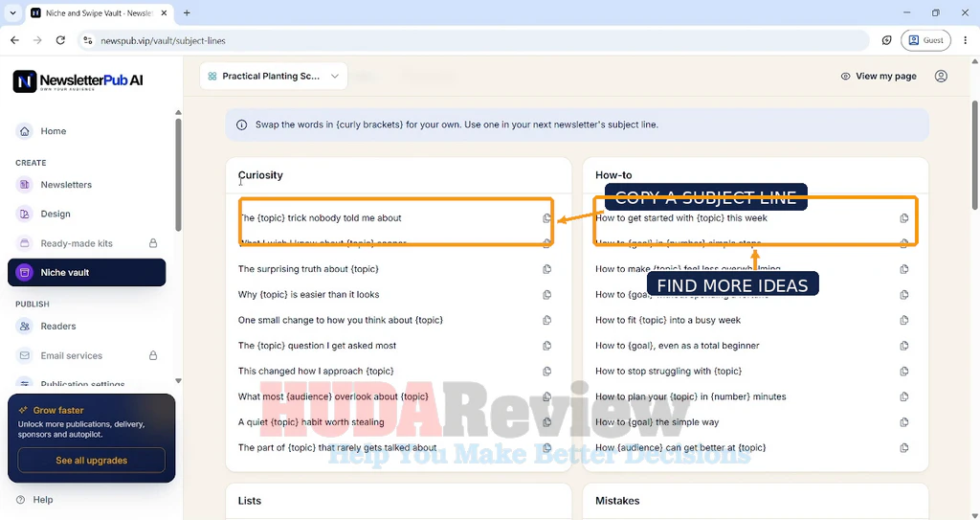980x520 pixels.
Task: Select 'How to fit {topic} into a busy week' text
Action: coord(667,321)
